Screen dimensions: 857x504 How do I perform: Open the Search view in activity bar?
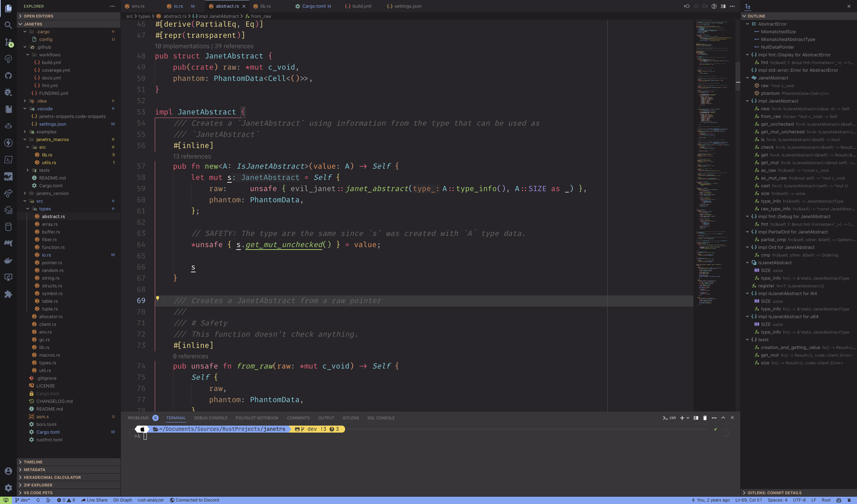pos(8,25)
